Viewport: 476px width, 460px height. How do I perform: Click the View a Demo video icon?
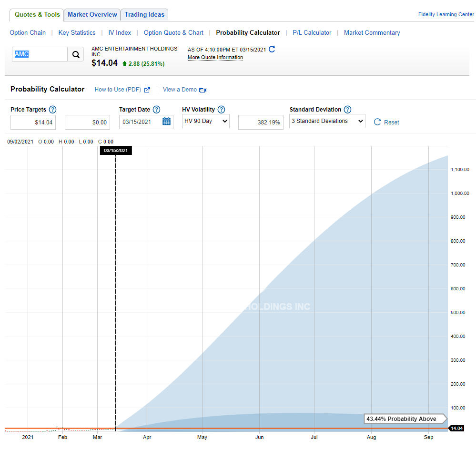[x=203, y=90]
